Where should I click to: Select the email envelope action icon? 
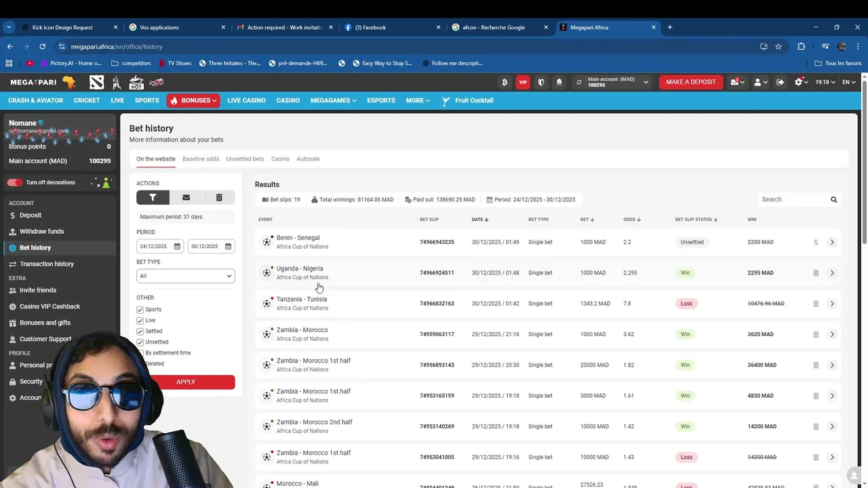coord(186,197)
